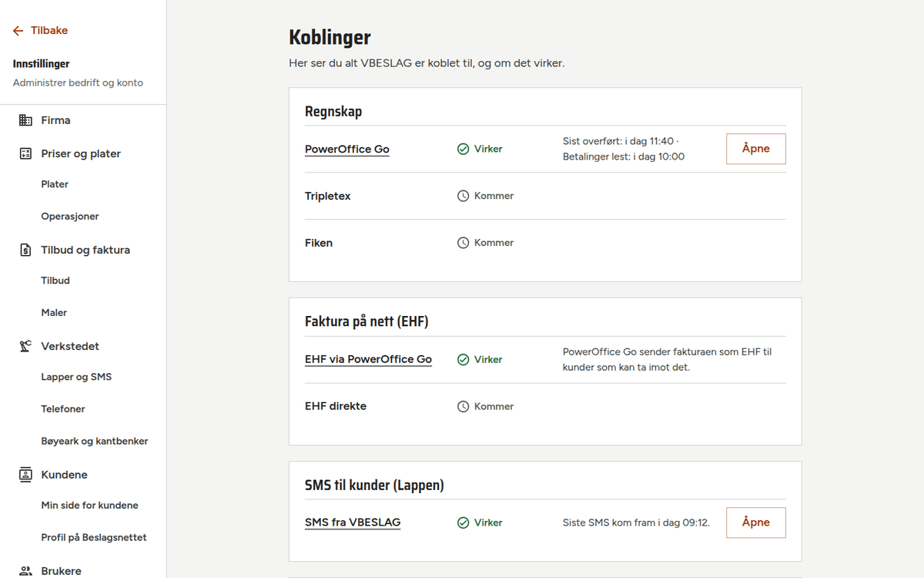Click the clock icon in Tripletex row
Screen dimensions: 924x578
click(x=463, y=196)
